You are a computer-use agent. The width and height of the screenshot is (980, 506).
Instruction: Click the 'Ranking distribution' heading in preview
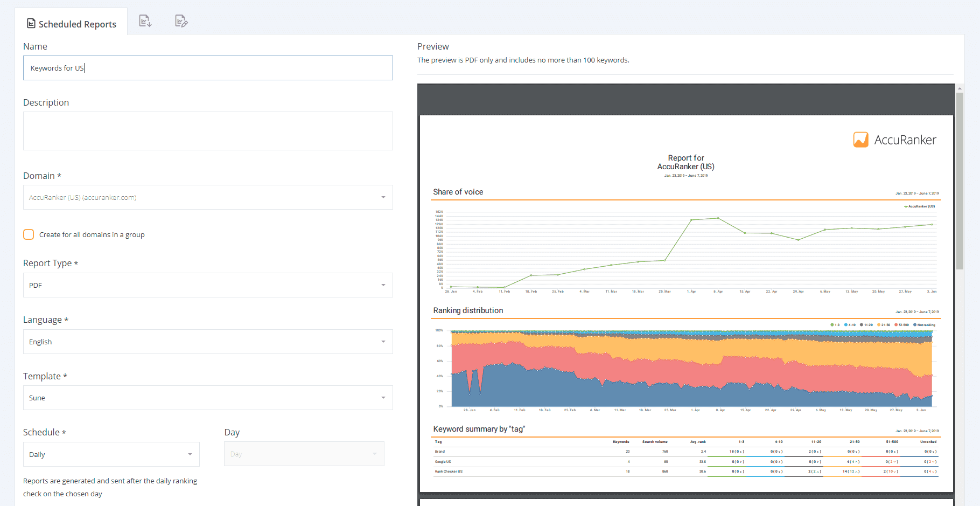pos(468,310)
